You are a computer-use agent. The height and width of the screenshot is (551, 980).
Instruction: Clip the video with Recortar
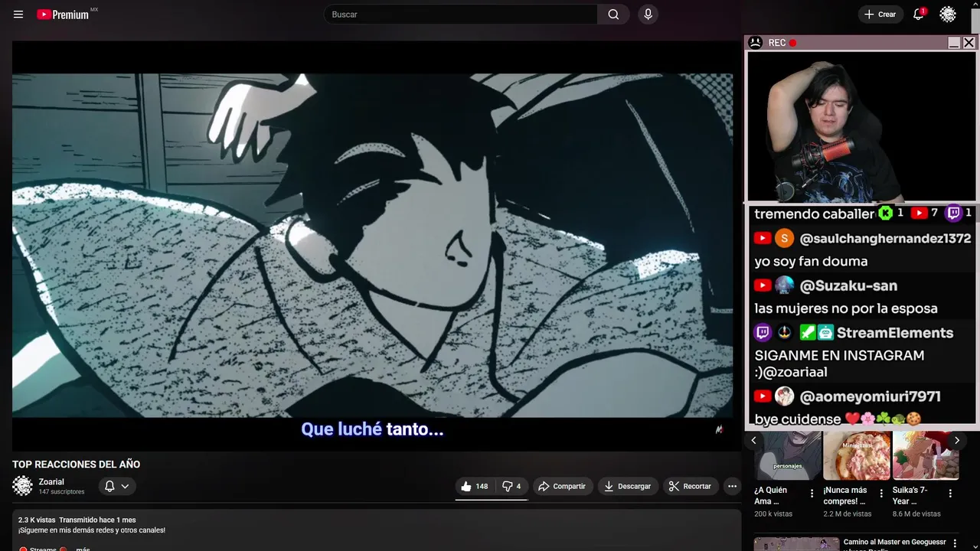click(x=690, y=486)
